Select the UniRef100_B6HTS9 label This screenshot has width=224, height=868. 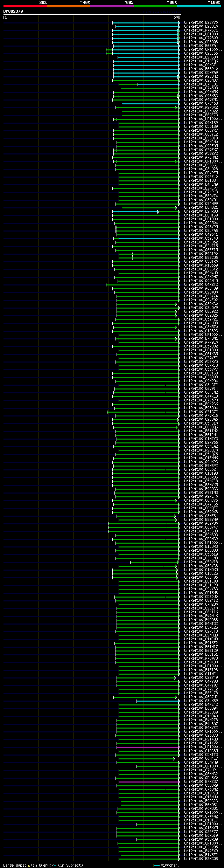201,215
